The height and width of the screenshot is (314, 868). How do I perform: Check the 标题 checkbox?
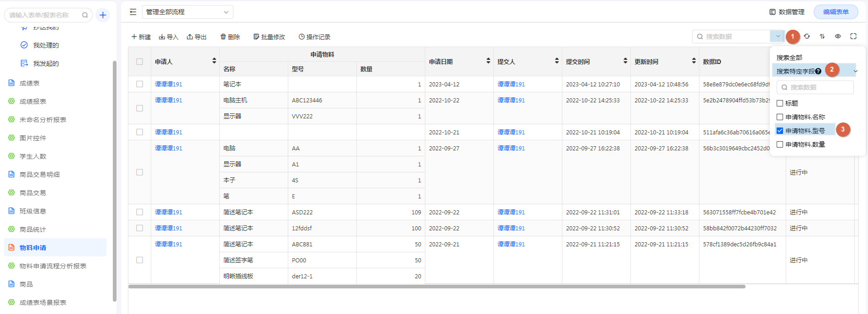780,103
